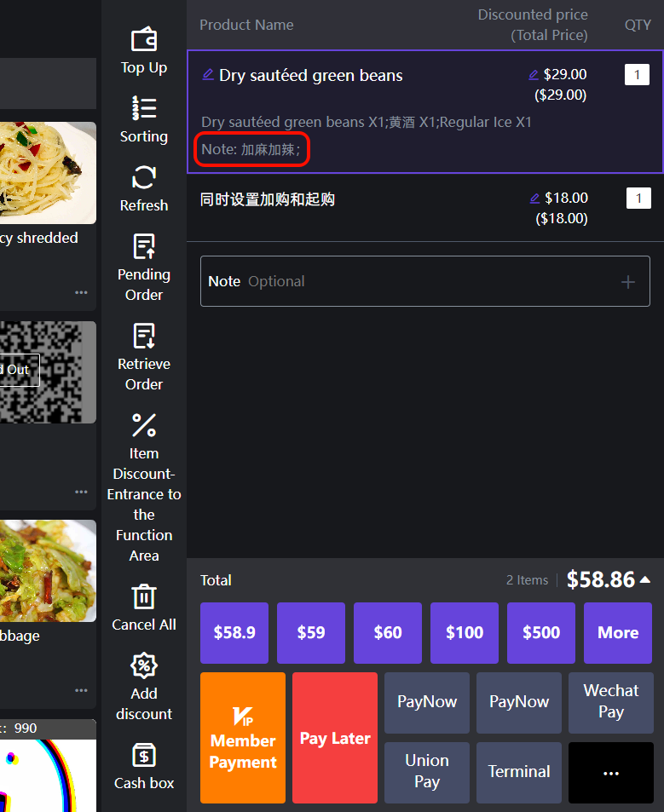The height and width of the screenshot is (812, 664).
Task: Open Pending Order function
Action: pos(143,247)
